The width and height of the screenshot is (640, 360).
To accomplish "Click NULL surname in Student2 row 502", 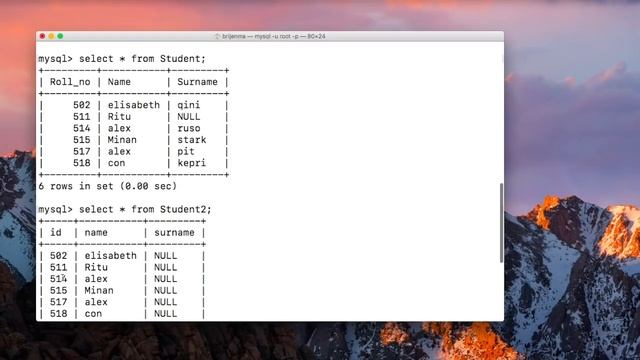I will coord(165,256).
